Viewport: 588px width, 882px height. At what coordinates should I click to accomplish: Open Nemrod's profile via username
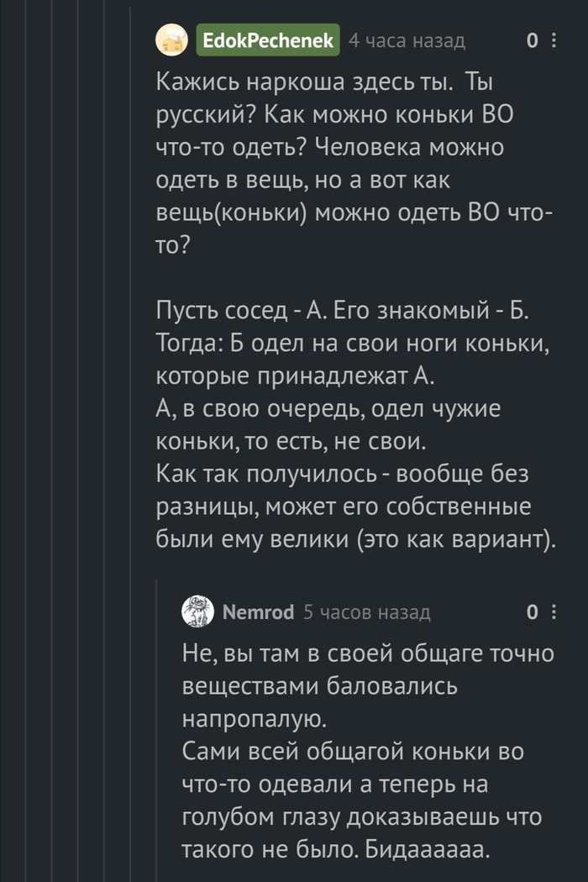pos(258,612)
